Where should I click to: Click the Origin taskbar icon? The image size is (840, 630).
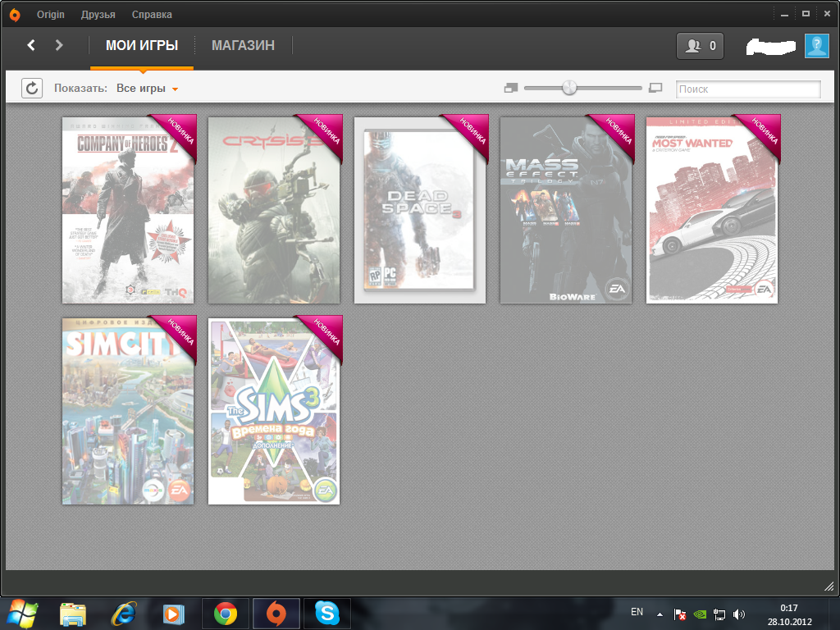[276, 614]
